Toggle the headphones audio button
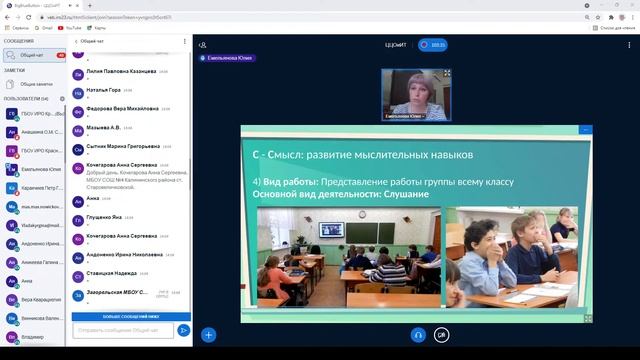Screen dimensions: 640x360 coord(418,335)
